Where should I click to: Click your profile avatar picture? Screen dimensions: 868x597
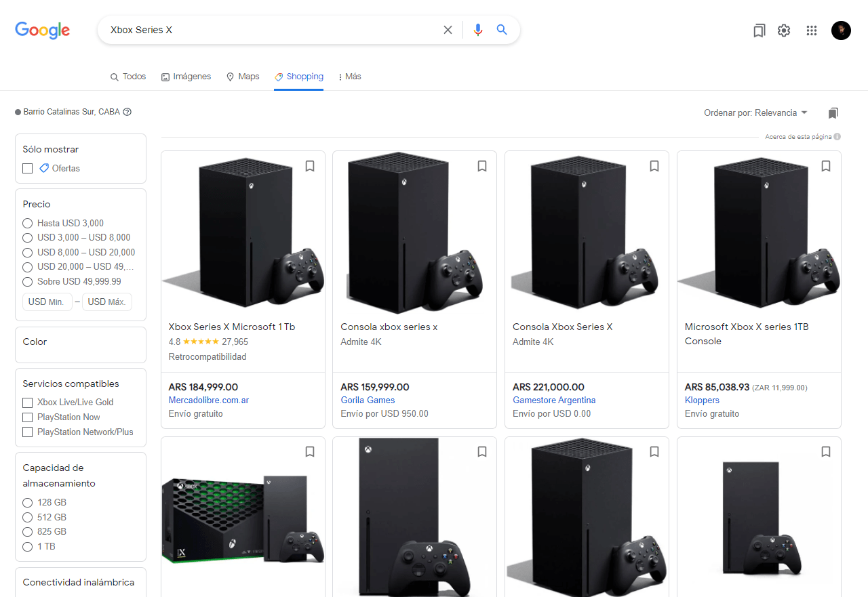pos(841,30)
